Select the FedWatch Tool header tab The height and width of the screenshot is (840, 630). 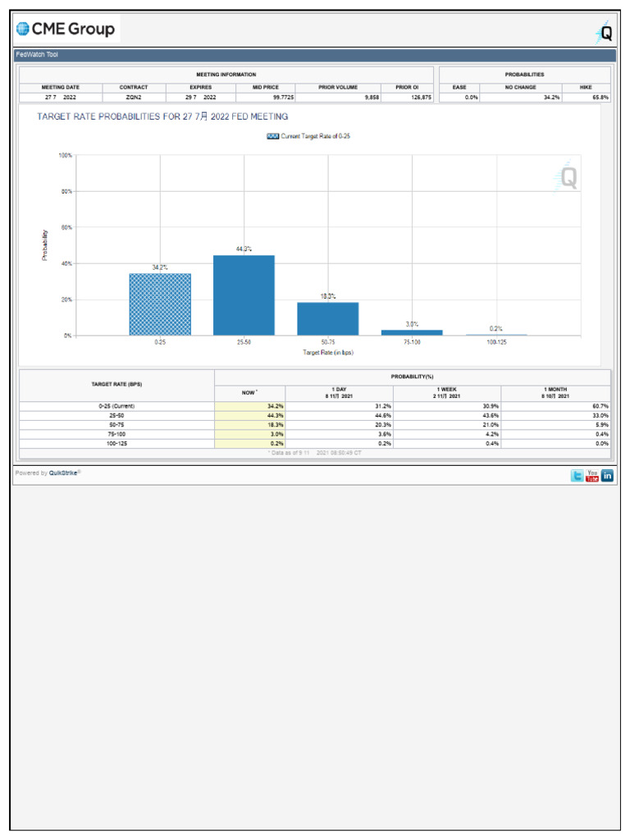(x=37, y=55)
